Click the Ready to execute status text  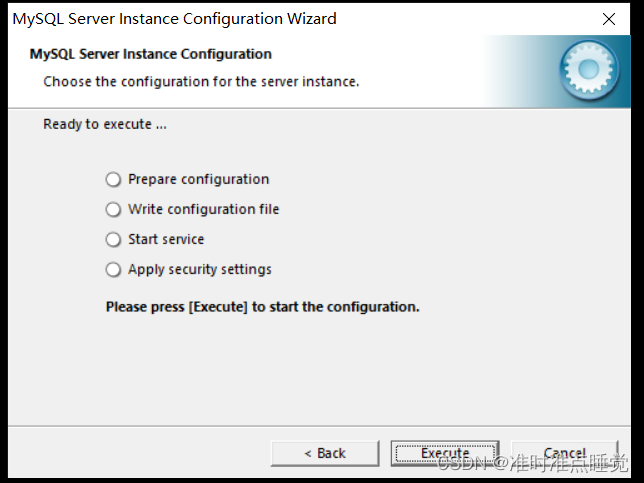click(x=105, y=125)
